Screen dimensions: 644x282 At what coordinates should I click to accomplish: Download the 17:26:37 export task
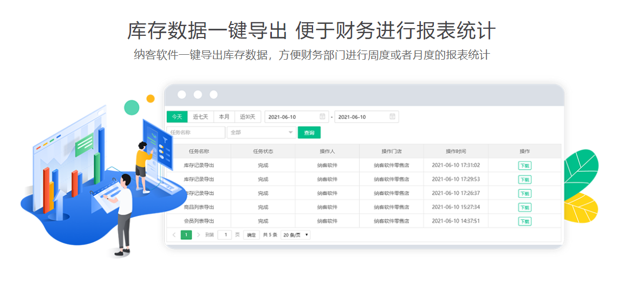click(524, 193)
